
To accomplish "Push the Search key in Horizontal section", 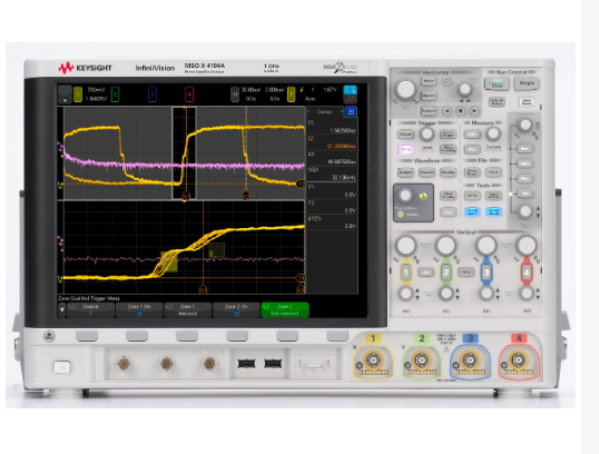I will pyautogui.click(x=429, y=96).
